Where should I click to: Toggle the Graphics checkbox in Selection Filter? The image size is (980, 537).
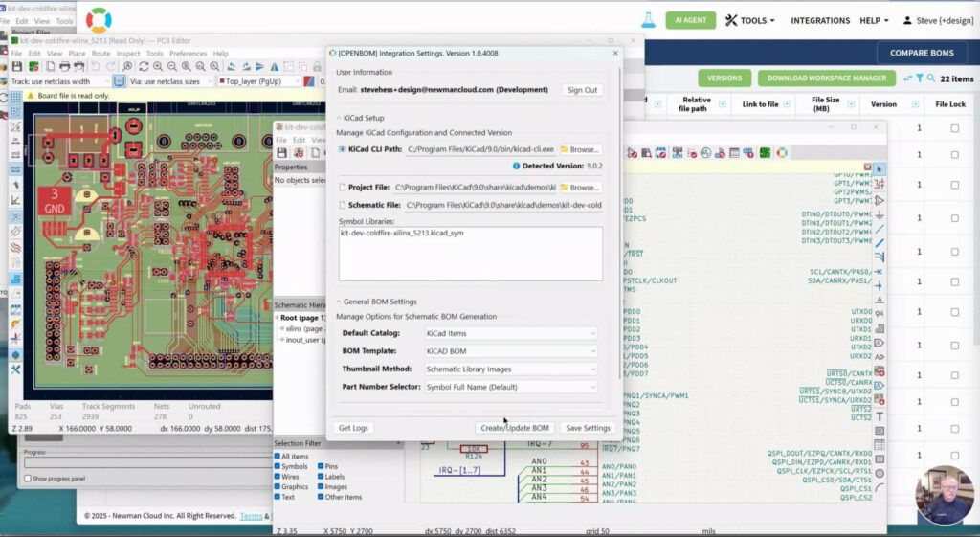[277, 486]
